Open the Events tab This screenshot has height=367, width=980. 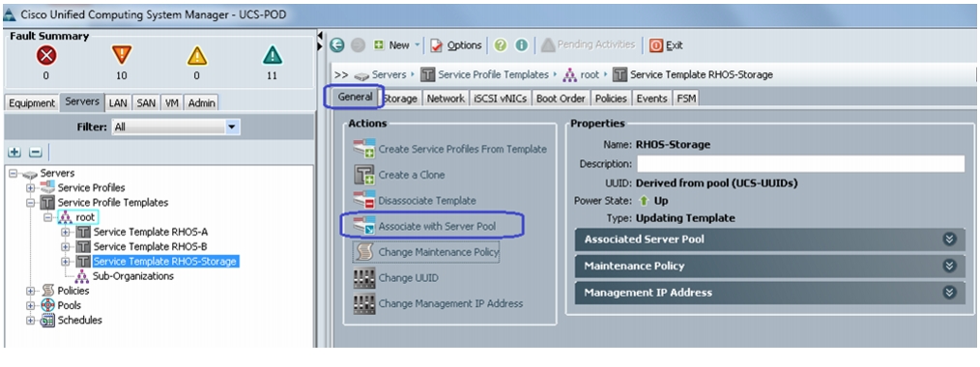click(x=651, y=98)
